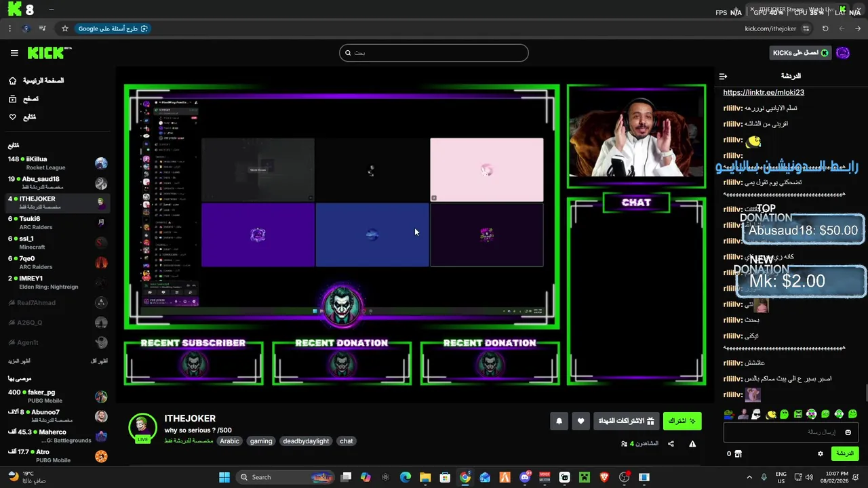
Task: Open the Minecraft taskbar icon
Action: click(585, 477)
